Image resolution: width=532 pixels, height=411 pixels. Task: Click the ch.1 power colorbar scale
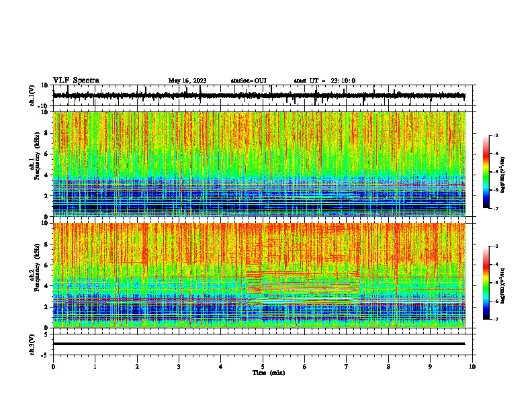(x=486, y=171)
